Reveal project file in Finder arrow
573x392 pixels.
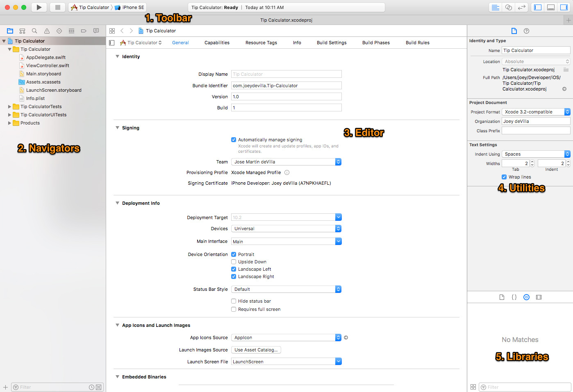click(x=564, y=89)
